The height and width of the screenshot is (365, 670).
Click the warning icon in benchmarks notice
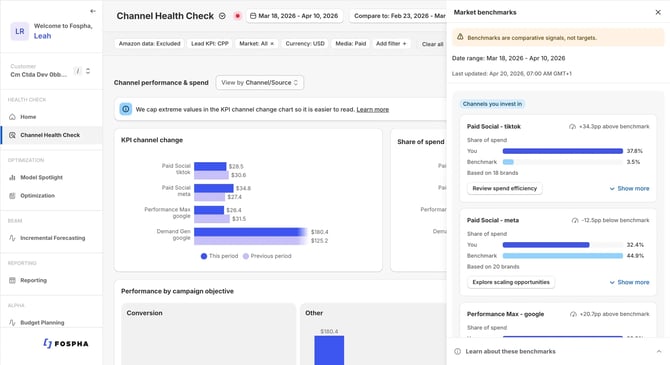460,37
